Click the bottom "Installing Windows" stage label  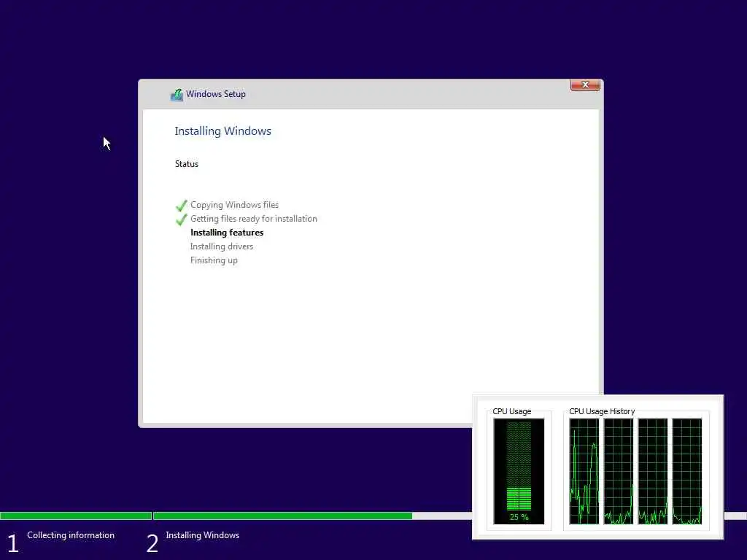tap(203, 535)
